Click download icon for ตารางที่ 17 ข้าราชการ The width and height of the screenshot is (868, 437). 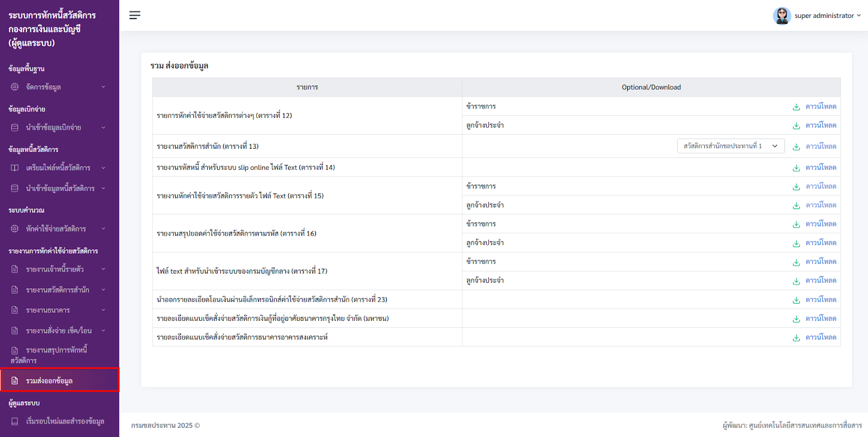pos(796,262)
